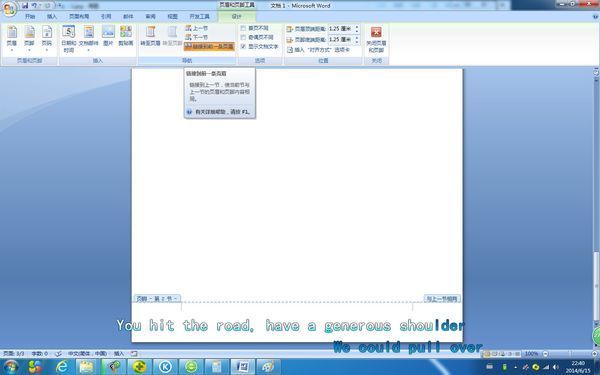Switch to the 插入 (Insert) tab
The image size is (600, 375).
point(52,16)
